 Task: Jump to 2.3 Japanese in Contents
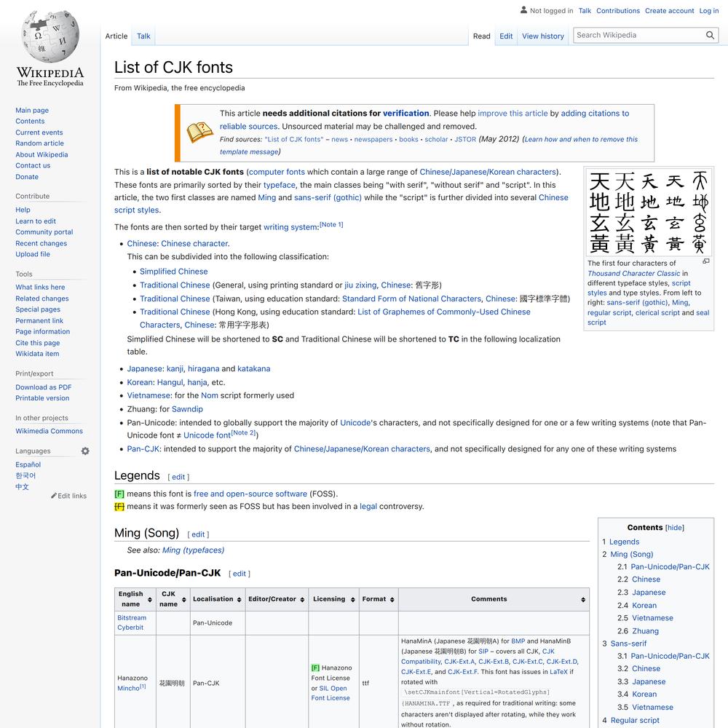point(649,593)
